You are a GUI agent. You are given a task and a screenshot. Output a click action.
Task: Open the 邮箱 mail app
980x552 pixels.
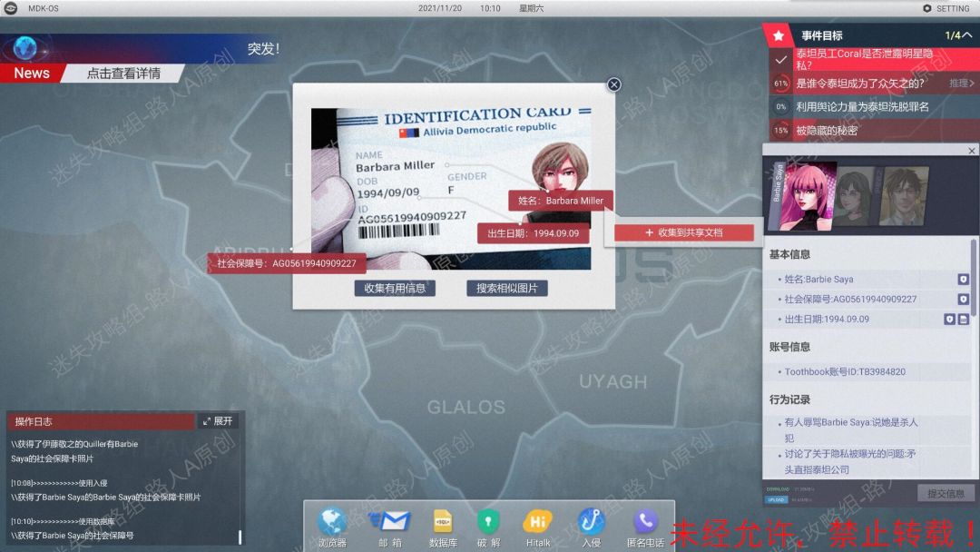(390, 527)
